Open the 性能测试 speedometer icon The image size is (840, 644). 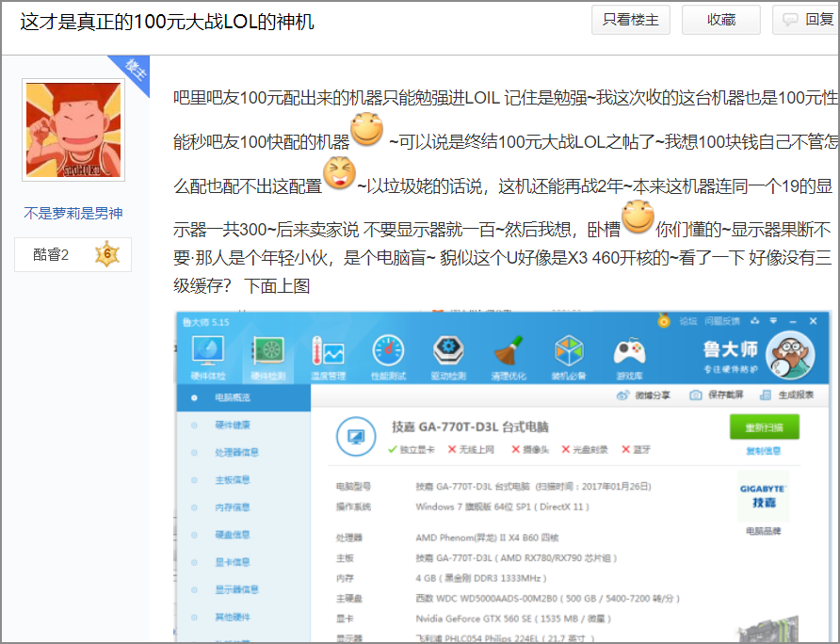click(x=388, y=350)
